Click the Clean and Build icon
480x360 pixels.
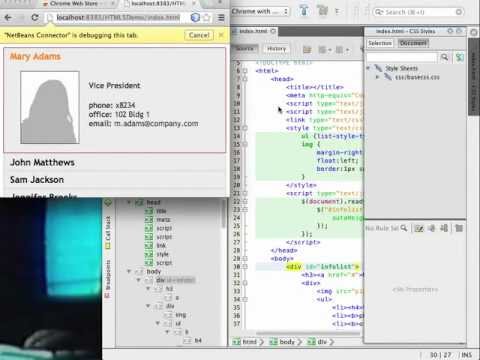pos(323,11)
